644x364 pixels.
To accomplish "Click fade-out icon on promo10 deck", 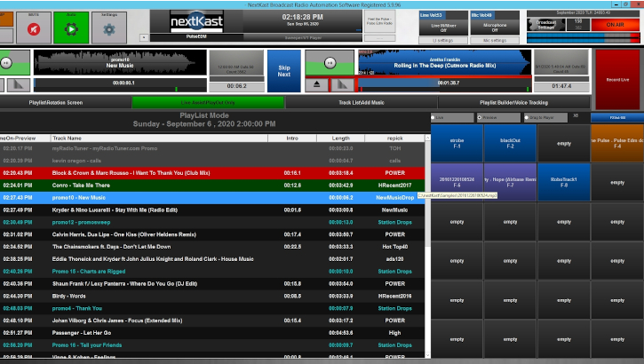I will coord(19,85).
